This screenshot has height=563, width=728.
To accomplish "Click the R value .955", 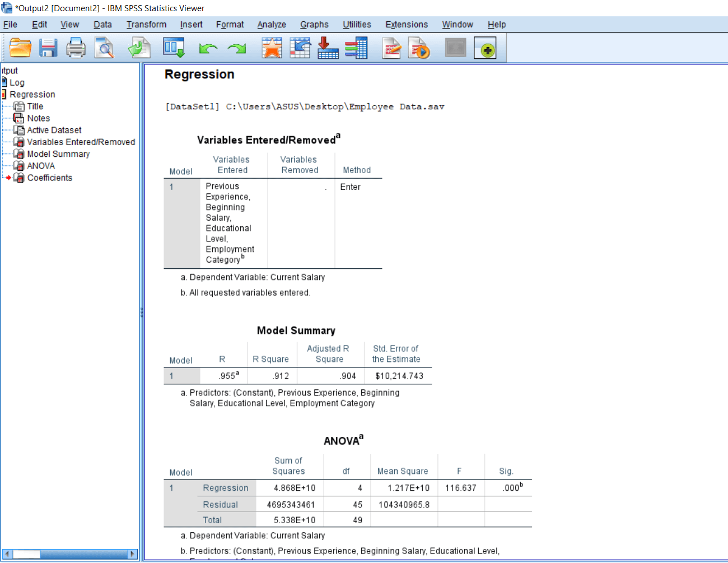I will (x=228, y=376).
